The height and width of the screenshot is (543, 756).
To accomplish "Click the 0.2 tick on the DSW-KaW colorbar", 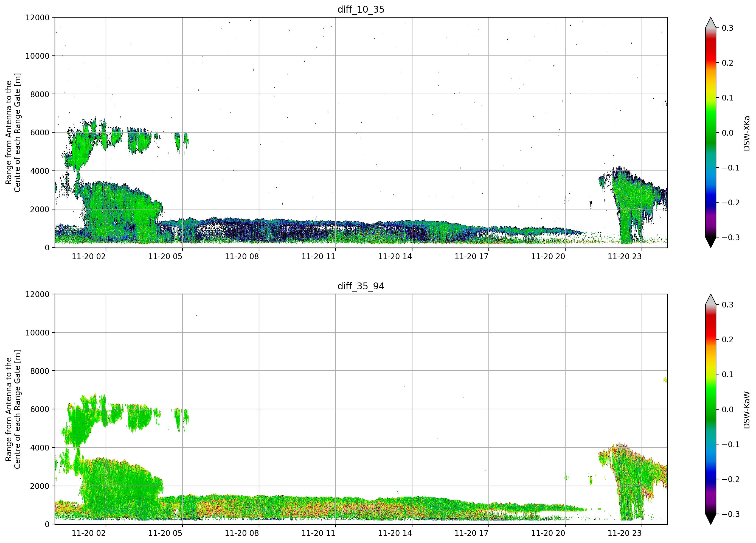I will 728,340.
